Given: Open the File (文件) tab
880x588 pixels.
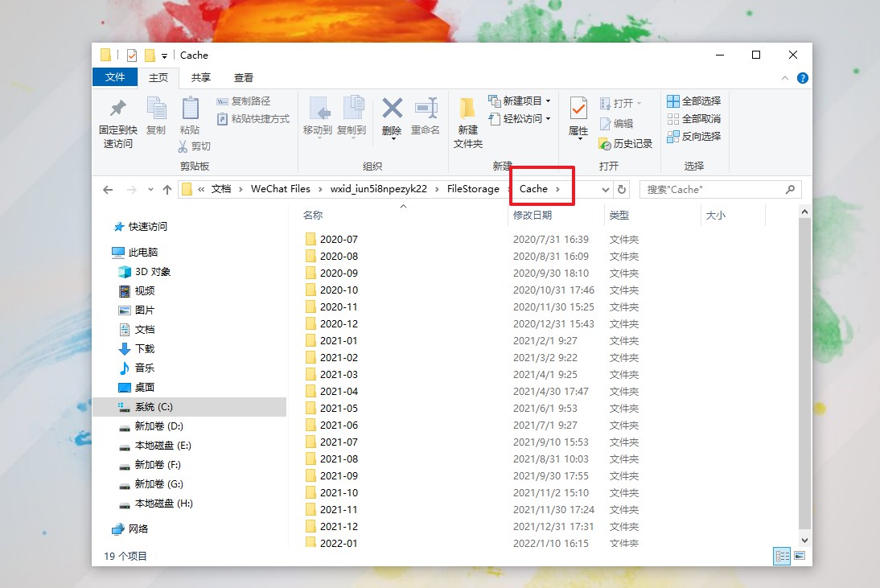Looking at the screenshot, I should [114, 77].
